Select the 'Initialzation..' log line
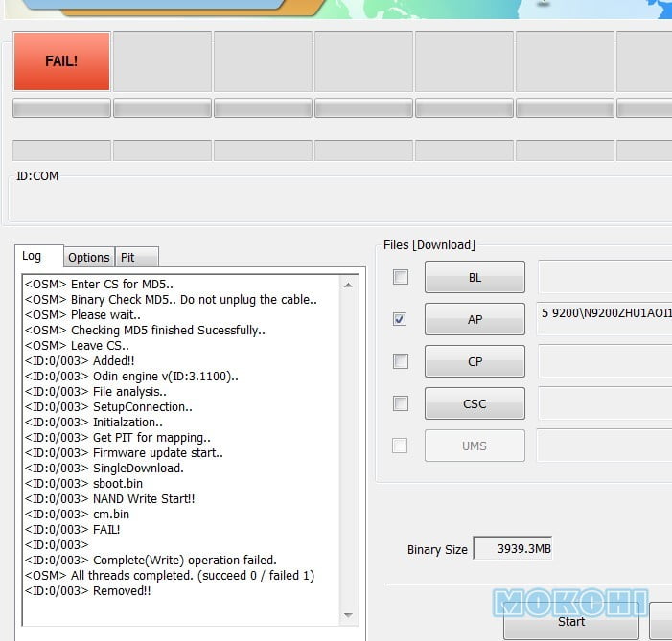The width and height of the screenshot is (672, 641). pyautogui.click(x=94, y=423)
